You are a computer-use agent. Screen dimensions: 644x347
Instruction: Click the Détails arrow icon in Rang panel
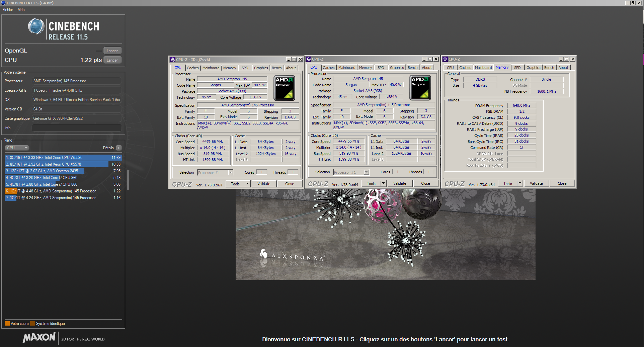(x=119, y=148)
